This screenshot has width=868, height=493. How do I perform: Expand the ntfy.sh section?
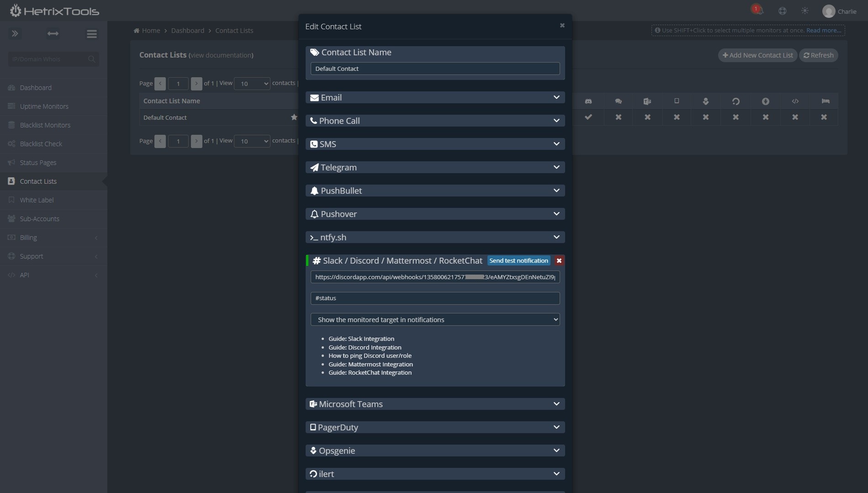(x=435, y=237)
